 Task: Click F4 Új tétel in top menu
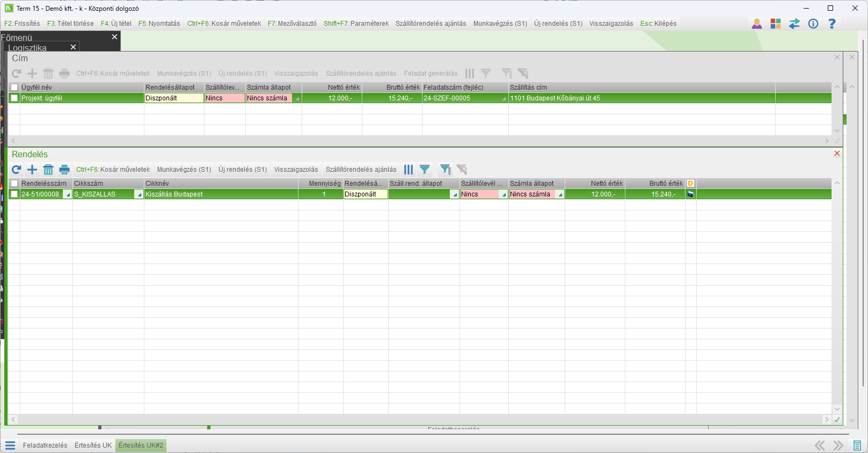(x=116, y=24)
